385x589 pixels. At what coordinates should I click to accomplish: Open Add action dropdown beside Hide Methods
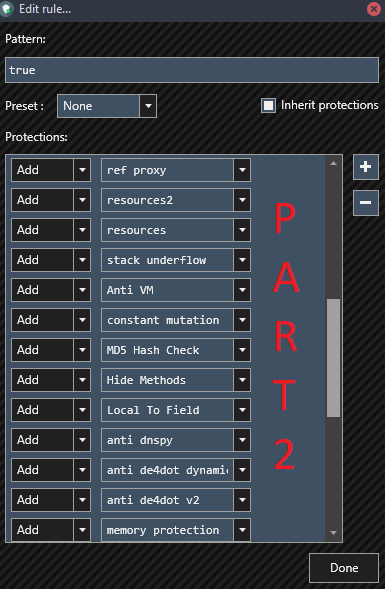click(51, 380)
